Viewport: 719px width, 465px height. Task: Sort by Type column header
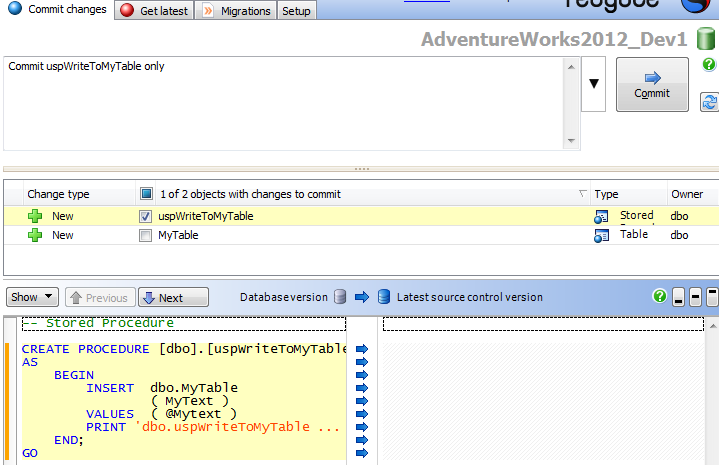pyautogui.click(x=606, y=194)
